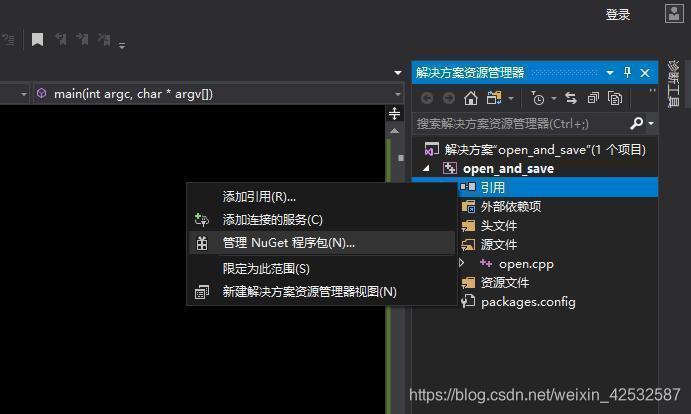Click next bookmark icon in toolbar
Viewport: 691px width, 414px height.
pos(82,40)
